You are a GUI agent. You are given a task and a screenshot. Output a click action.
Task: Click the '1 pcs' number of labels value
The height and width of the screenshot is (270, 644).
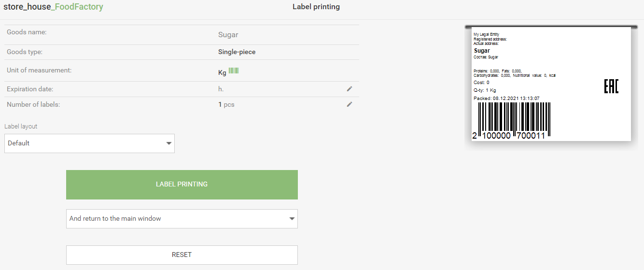pyautogui.click(x=226, y=105)
